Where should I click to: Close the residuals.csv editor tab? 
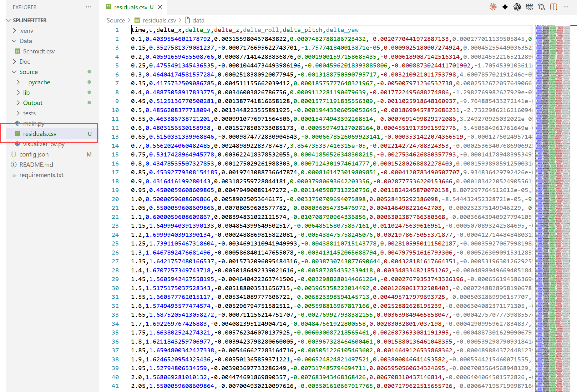[160, 7]
